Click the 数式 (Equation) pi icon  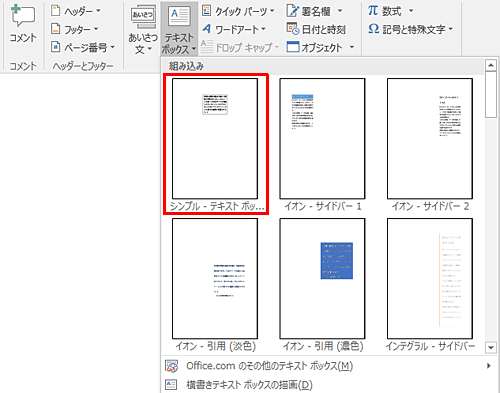373,11
